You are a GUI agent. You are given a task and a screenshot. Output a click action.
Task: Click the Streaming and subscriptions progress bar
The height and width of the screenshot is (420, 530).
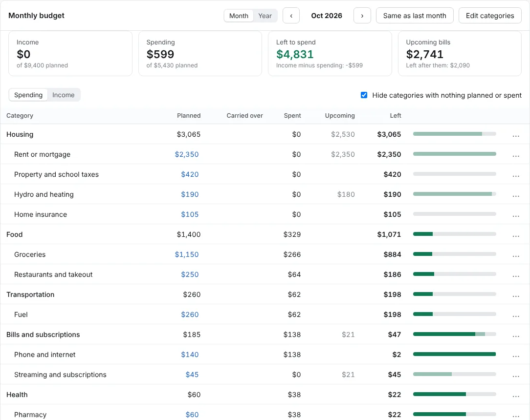(454, 374)
